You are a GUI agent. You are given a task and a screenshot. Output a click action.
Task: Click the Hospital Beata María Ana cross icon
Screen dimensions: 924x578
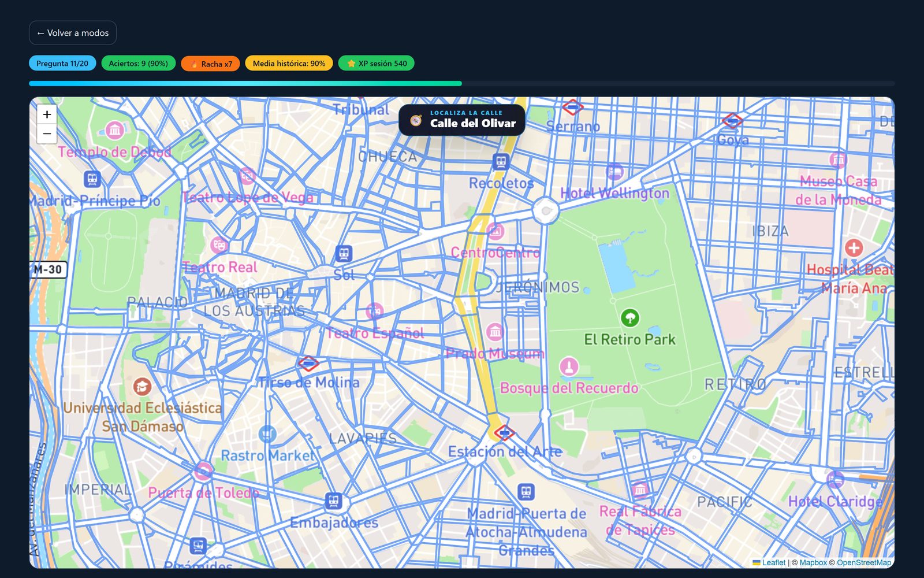click(x=854, y=248)
